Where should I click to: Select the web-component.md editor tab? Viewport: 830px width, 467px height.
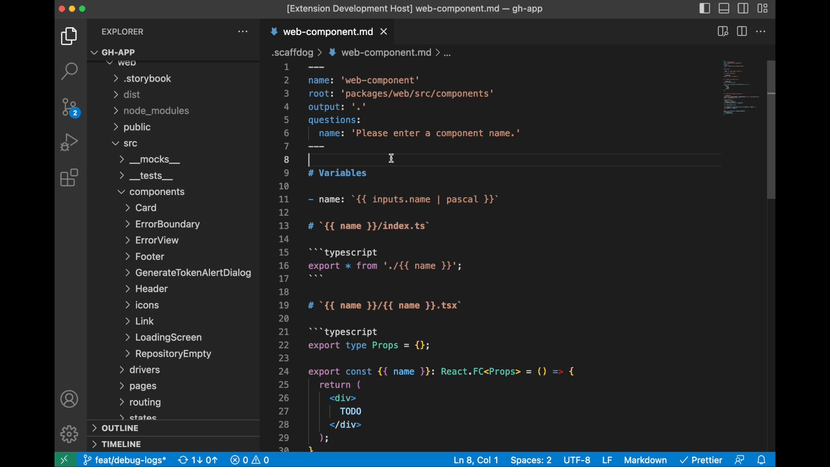(x=328, y=32)
